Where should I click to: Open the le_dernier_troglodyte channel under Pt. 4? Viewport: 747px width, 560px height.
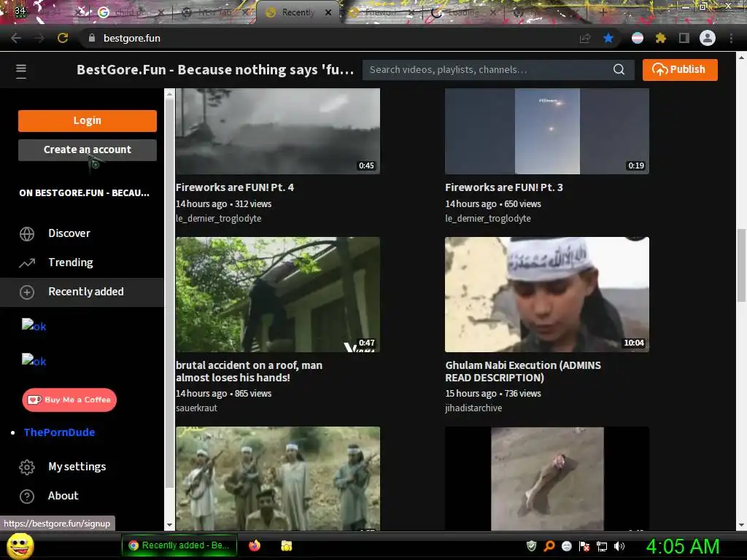pyautogui.click(x=218, y=219)
